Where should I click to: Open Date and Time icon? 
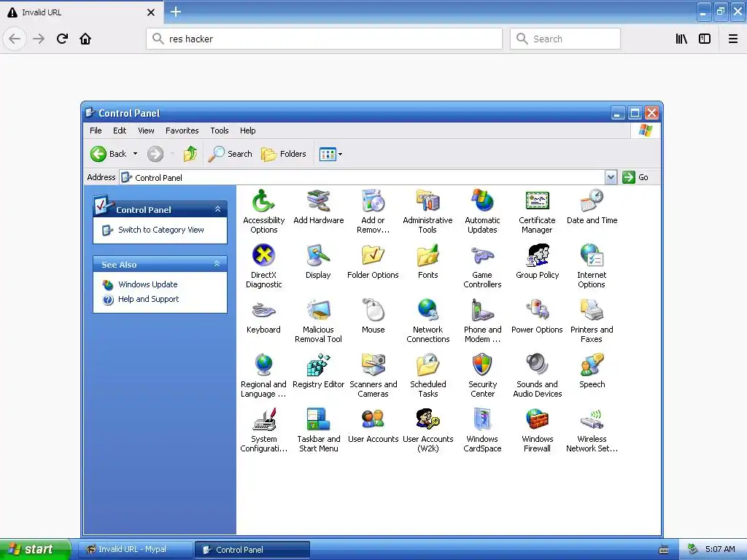coord(592,206)
